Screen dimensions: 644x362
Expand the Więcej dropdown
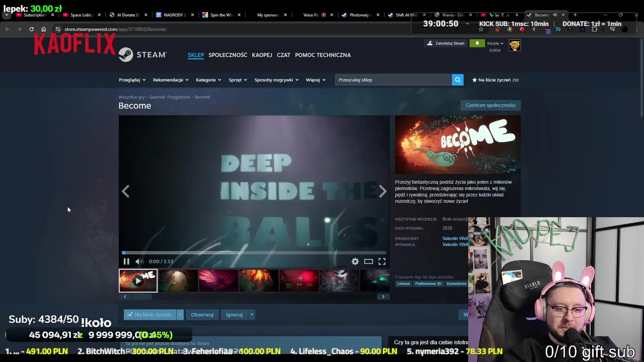315,80
